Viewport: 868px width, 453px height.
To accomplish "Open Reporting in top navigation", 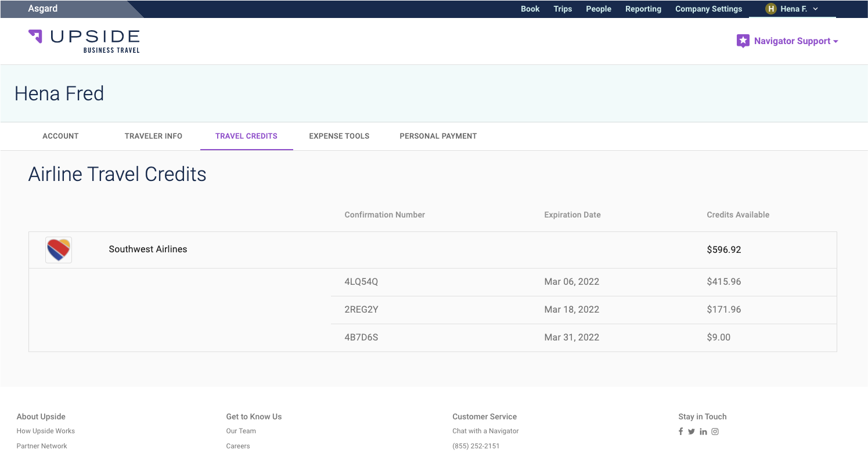I will pyautogui.click(x=643, y=9).
